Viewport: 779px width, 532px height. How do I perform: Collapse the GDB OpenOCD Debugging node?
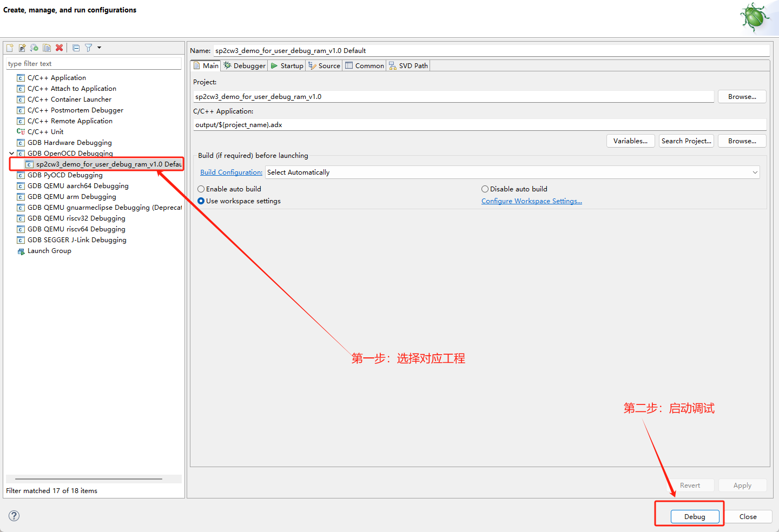pyautogui.click(x=11, y=154)
